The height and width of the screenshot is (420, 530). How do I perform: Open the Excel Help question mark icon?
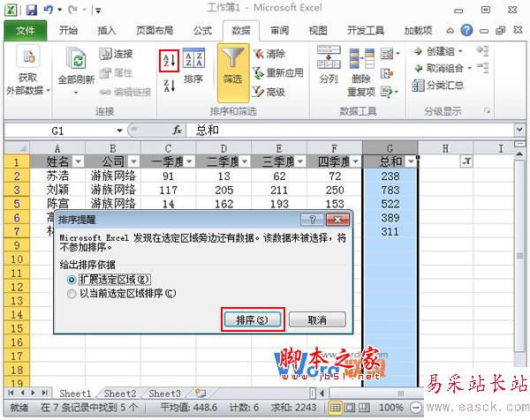click(x=466, y=30)
